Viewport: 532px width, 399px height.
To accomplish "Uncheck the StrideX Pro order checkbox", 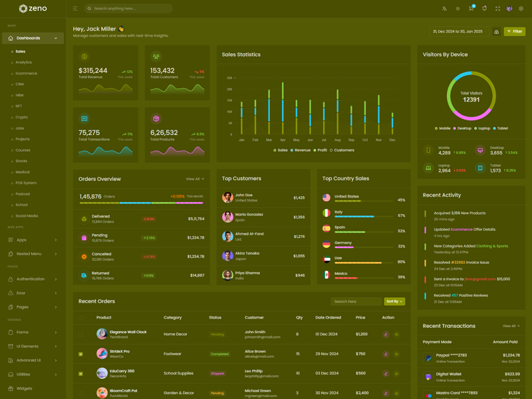I will tap(81, 354).
